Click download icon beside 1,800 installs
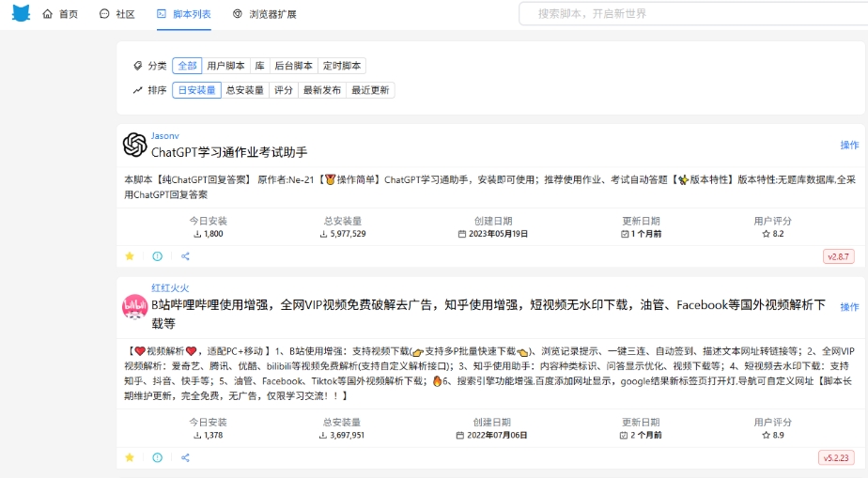868x478 pixels. click(x=197, y=234)
